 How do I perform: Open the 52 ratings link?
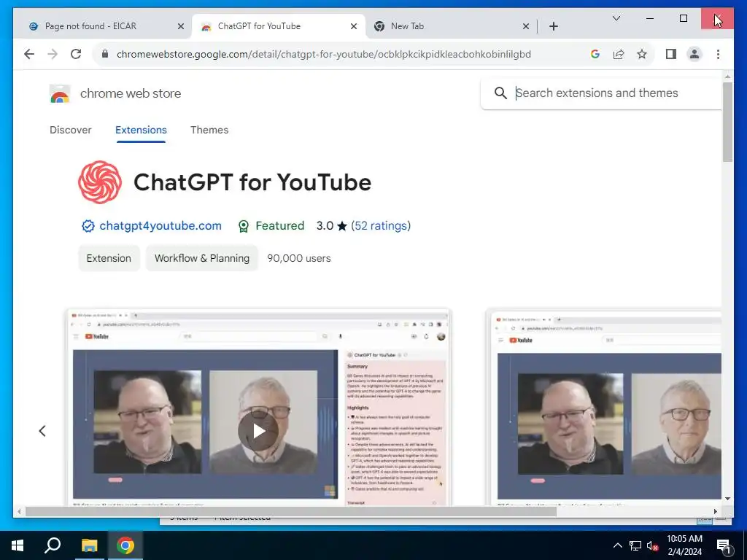(381, 226)
